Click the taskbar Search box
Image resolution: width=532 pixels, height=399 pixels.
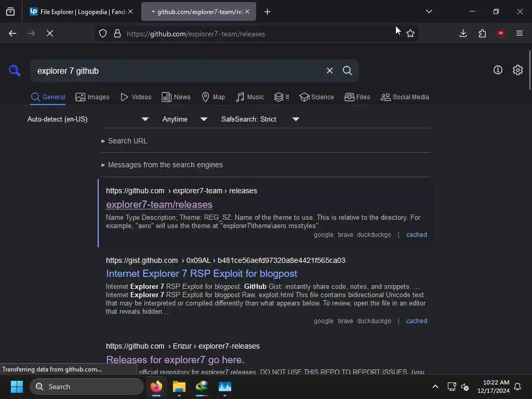click(x=87, y=387)
